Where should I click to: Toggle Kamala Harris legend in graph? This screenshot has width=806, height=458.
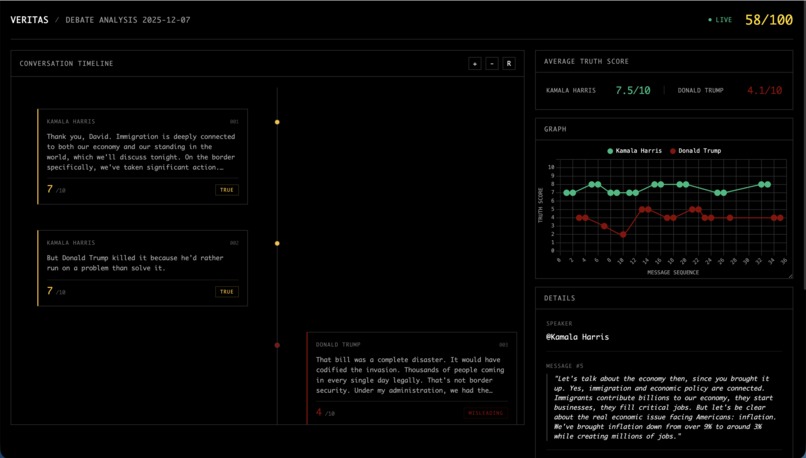(635, 151)
